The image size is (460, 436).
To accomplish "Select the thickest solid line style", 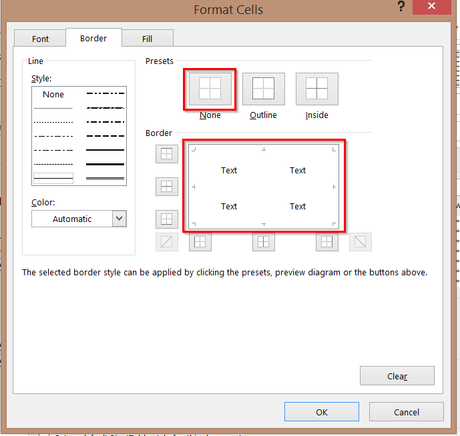I will click(x=105, y=164).
